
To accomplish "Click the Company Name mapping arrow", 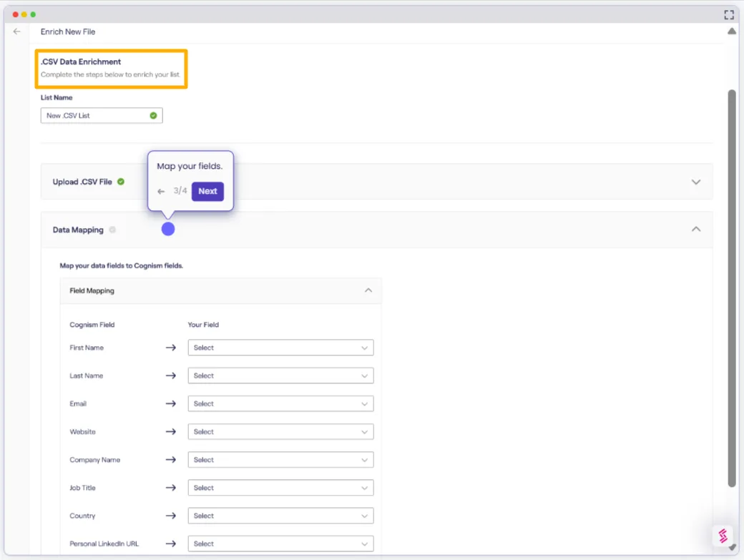I will pos(171,459).
